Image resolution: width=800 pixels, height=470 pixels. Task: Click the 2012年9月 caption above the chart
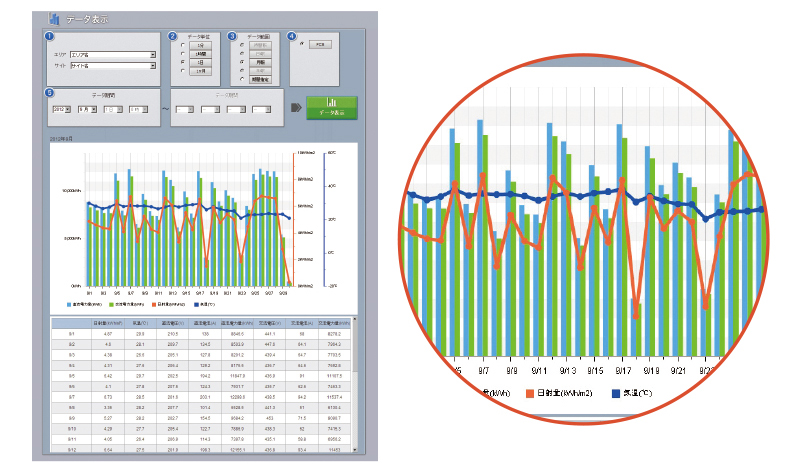[61, 139]
